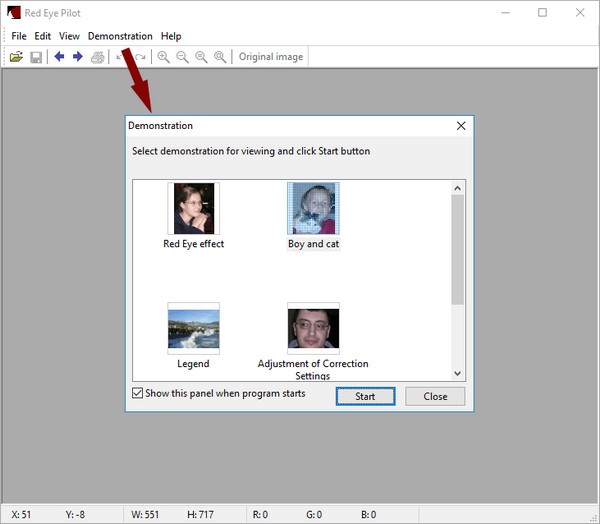Image resolution: width=600 pixels, height=524 pixels.
Task: Choose Adjustment of Correction Settings demonstration
Action: 313,328
